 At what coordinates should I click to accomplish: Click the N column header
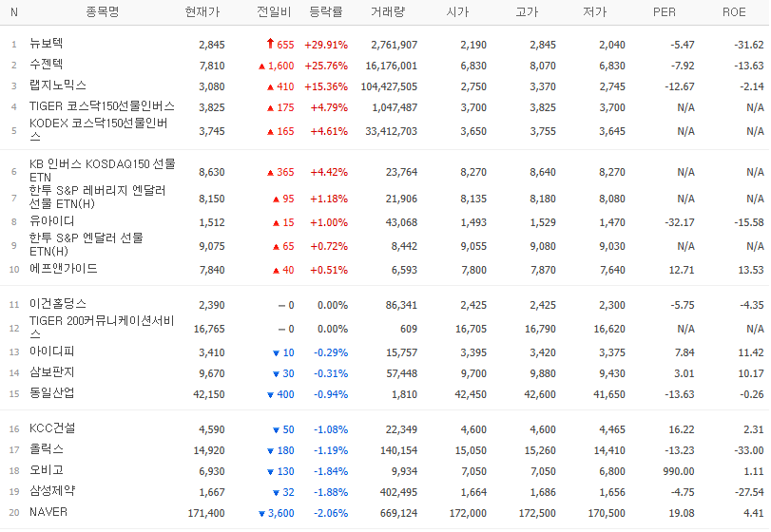(x=14, y=12)
